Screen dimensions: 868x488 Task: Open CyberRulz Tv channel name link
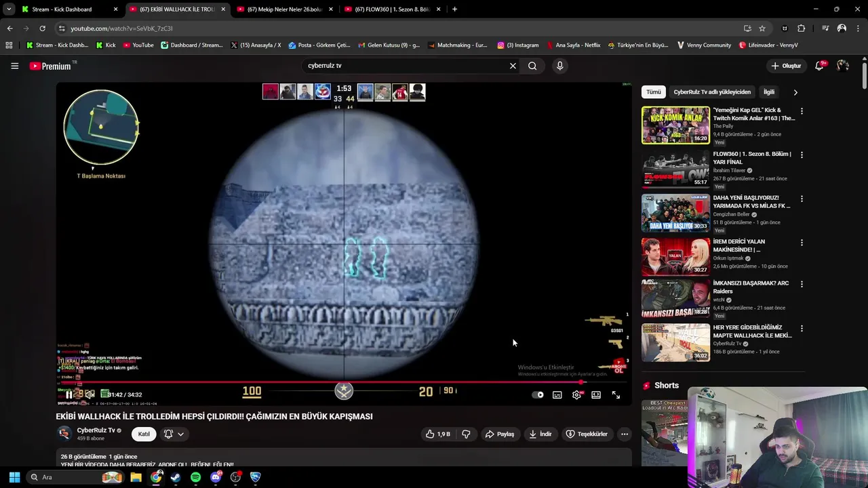[96, 430]
